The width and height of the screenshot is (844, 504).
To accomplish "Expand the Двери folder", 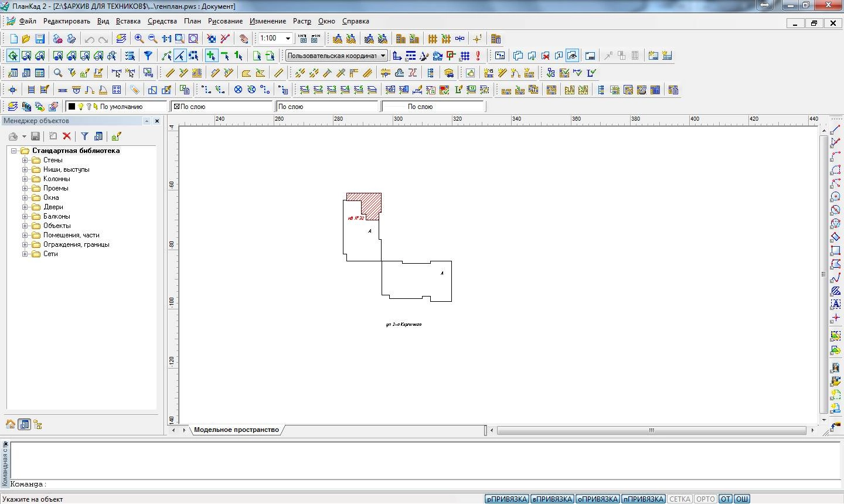I will click(x=25, y=207).
